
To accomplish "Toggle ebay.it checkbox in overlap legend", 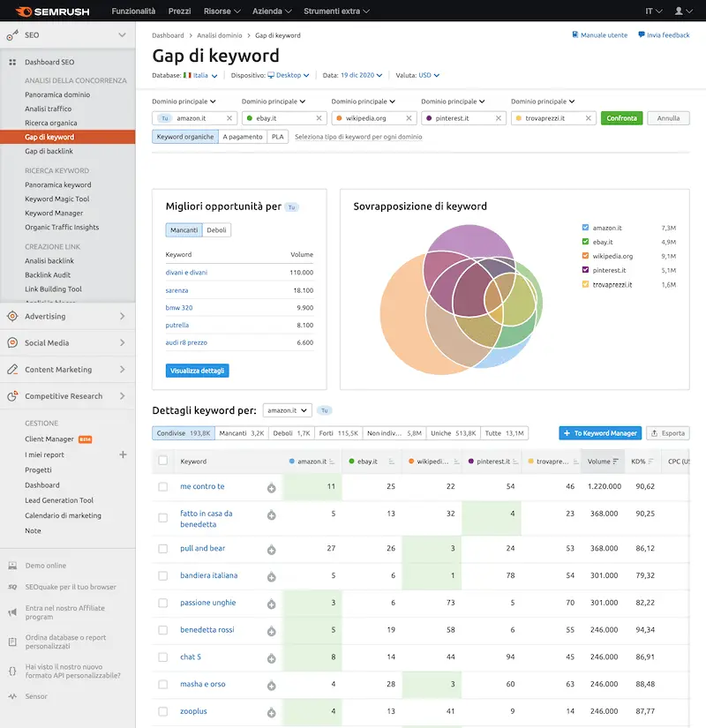I will 585,242.
